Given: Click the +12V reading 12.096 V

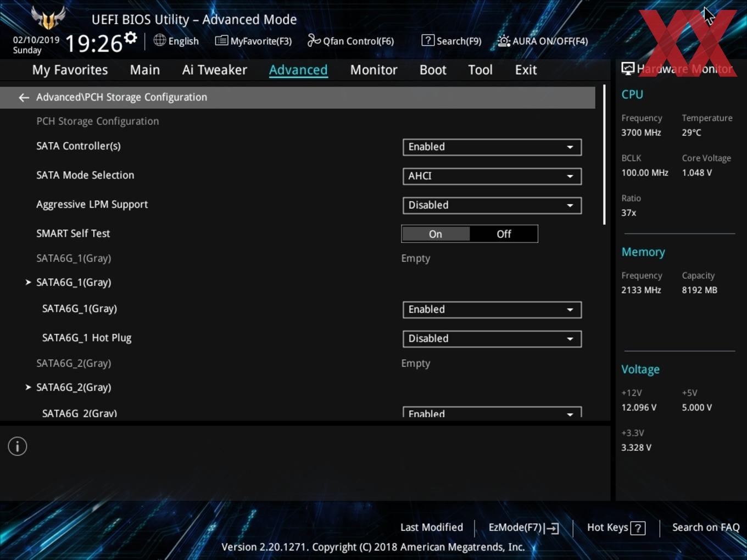Looking at the screenshot, I should [x=639, y=407].
